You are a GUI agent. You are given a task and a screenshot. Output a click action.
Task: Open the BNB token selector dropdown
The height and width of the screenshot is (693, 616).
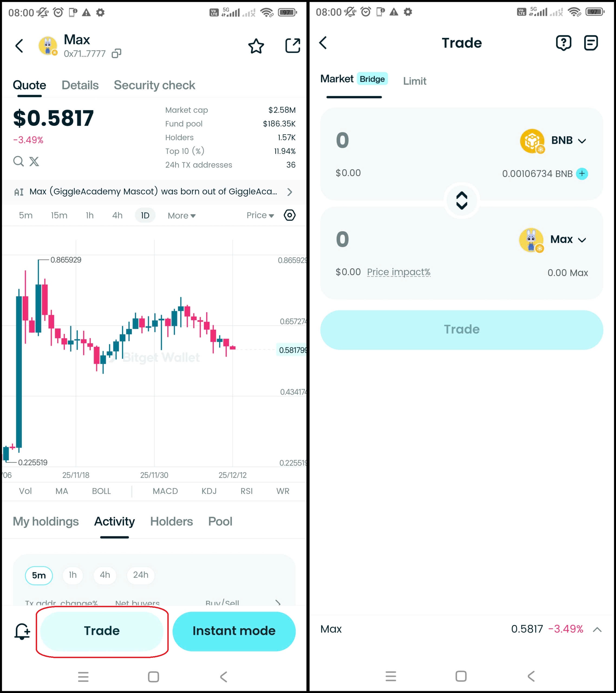569,140
